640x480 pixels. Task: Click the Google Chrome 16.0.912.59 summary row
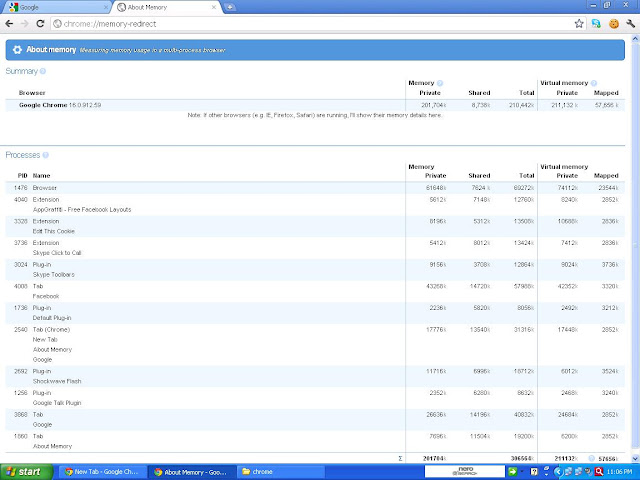pyautogui.click(x=315, y=105)
